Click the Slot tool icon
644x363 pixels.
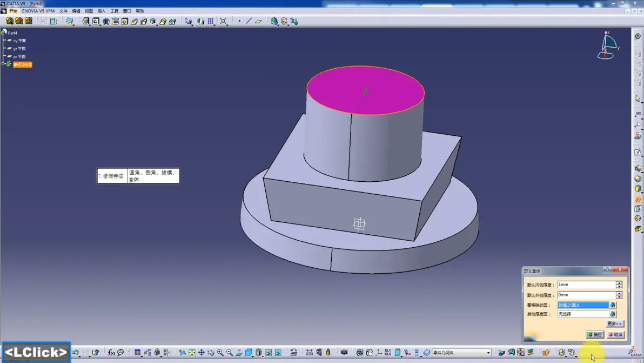[x=144, y=21]
